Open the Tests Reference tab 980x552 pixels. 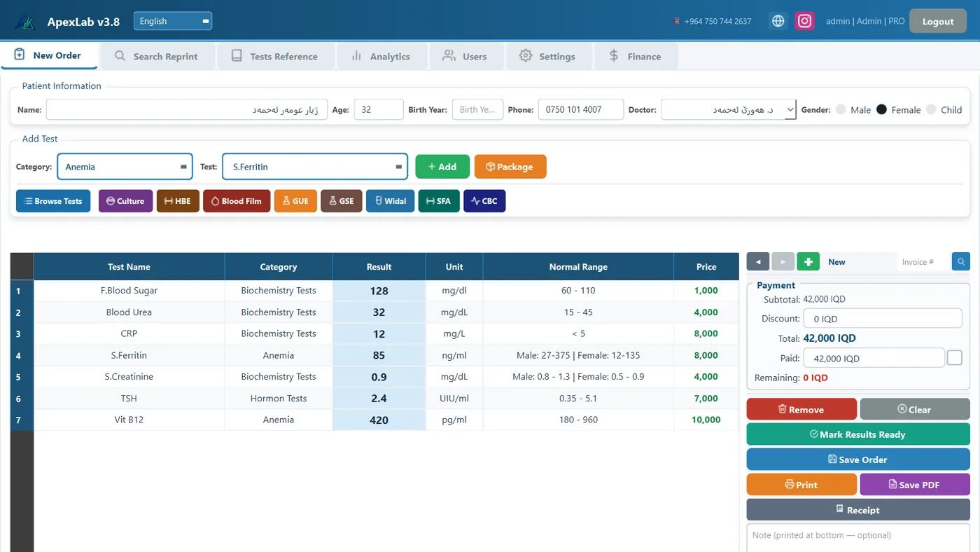click(276, 56)
